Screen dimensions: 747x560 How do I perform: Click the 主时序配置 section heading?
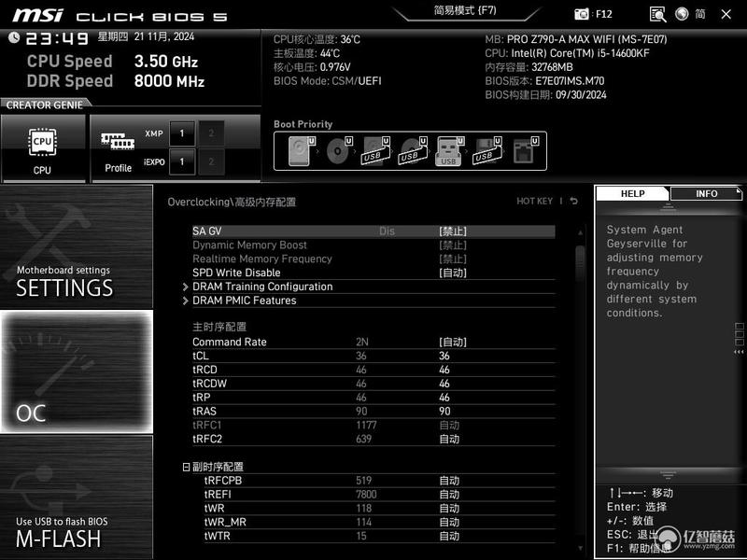(219, 328)
